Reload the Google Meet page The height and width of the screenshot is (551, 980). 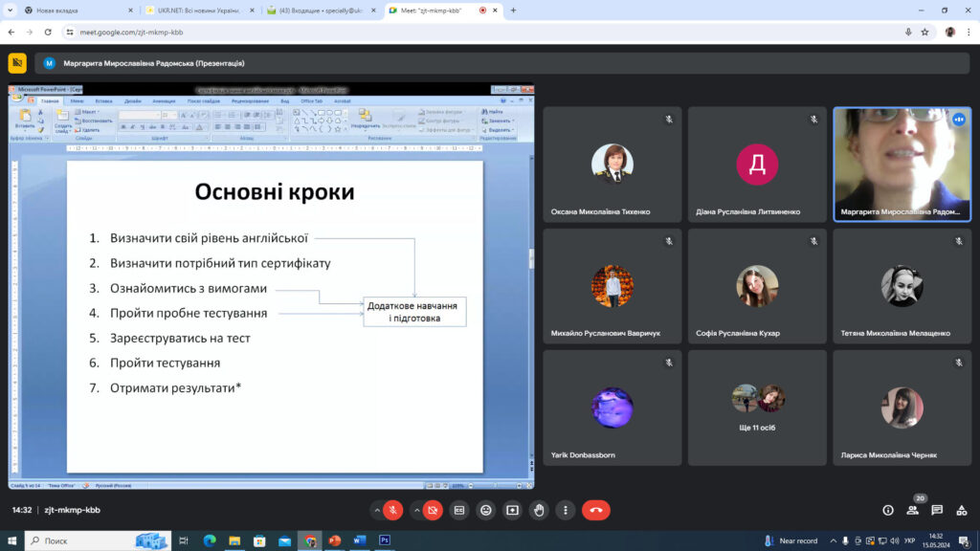click(x=48, y=32)
